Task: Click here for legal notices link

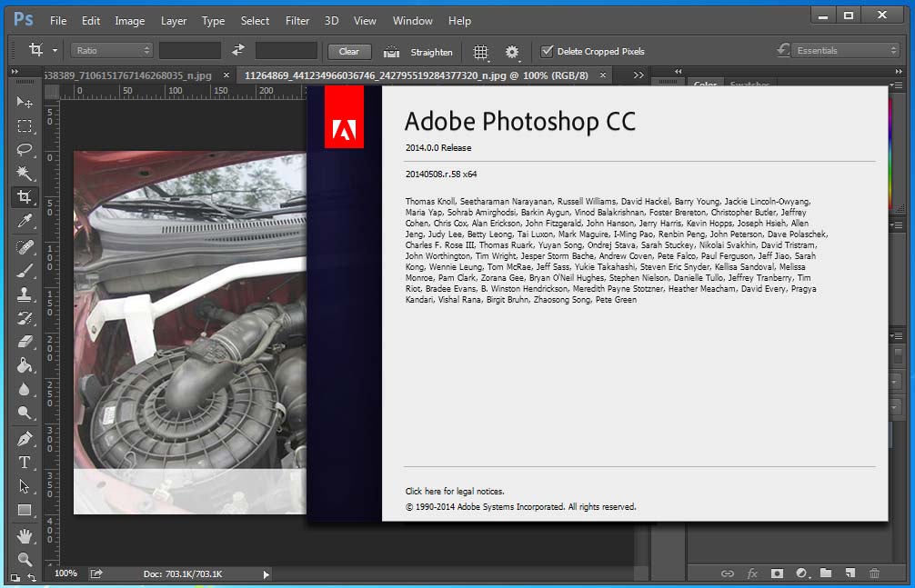Action: [455, 491]
